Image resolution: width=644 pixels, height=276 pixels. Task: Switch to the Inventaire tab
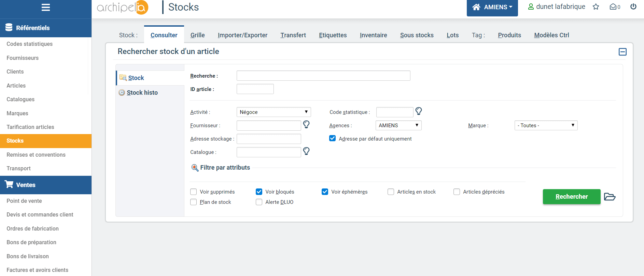pos(373,35)
